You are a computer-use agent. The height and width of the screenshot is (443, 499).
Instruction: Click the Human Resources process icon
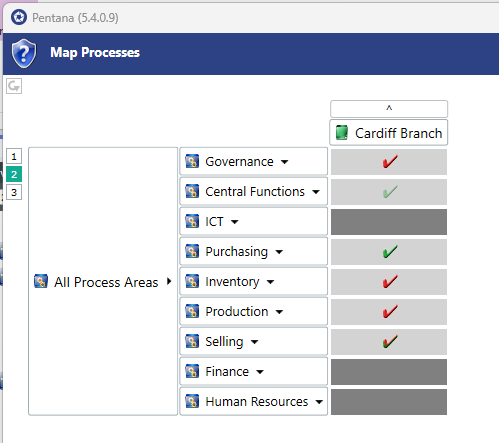click(x=192, y=401)
